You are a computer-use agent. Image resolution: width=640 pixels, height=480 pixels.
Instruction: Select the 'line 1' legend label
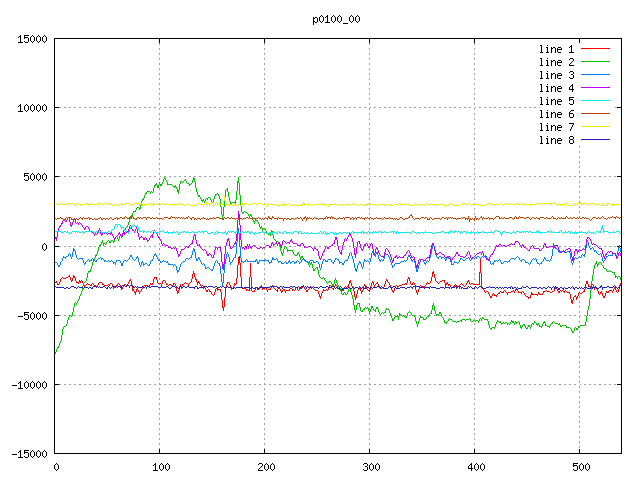[556, 49]
